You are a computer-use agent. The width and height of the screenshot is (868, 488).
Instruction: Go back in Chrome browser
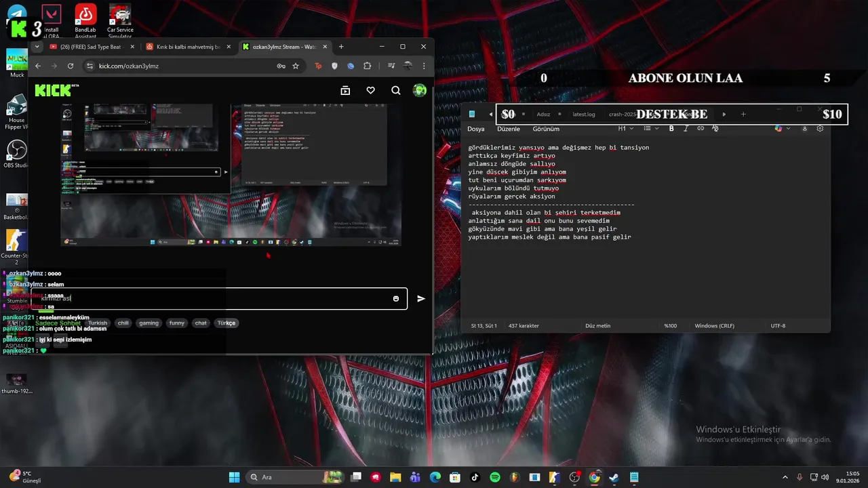coord(38,66)
